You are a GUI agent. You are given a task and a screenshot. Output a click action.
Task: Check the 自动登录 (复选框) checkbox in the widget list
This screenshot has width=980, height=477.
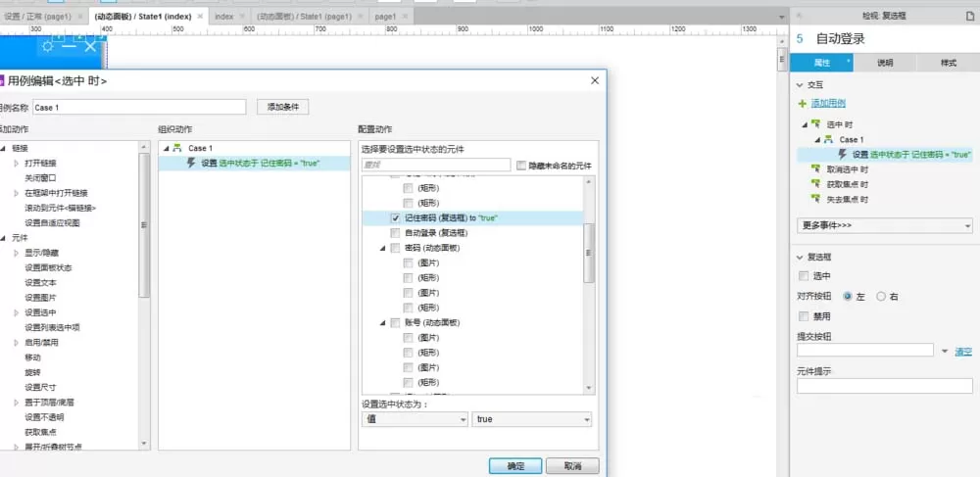pos(395,233)
